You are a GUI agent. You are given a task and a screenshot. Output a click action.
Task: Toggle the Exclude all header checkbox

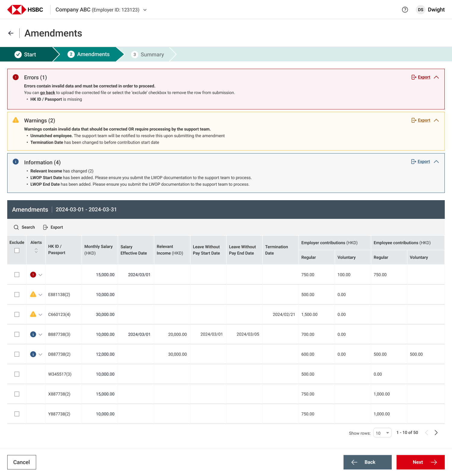(x=17, y=251)
